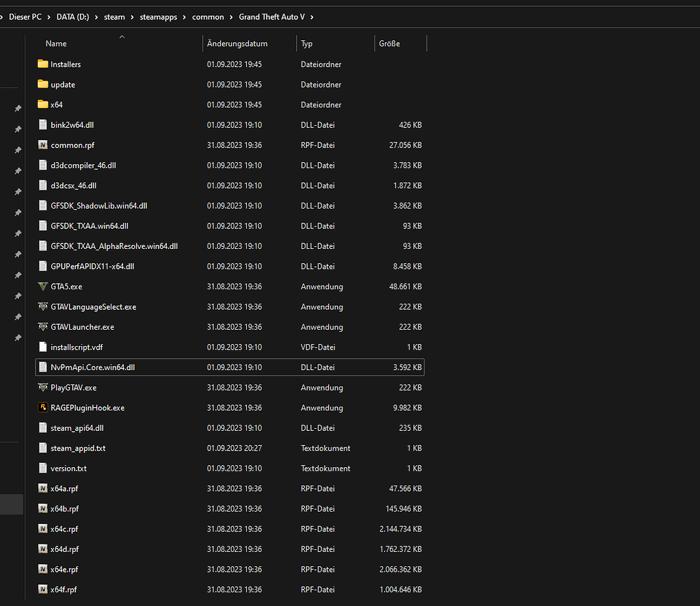Open the chevron next to Grand Theft Auto V

tap(311, 16)
